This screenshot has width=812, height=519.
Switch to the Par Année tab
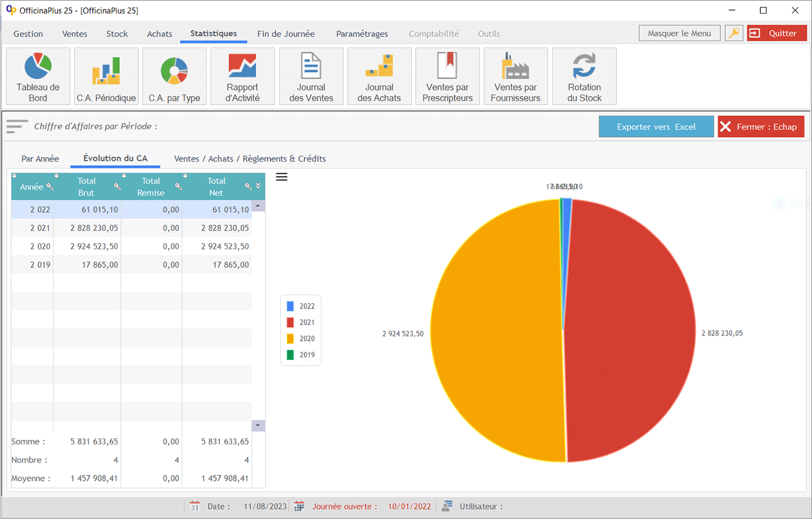point(40,159)
